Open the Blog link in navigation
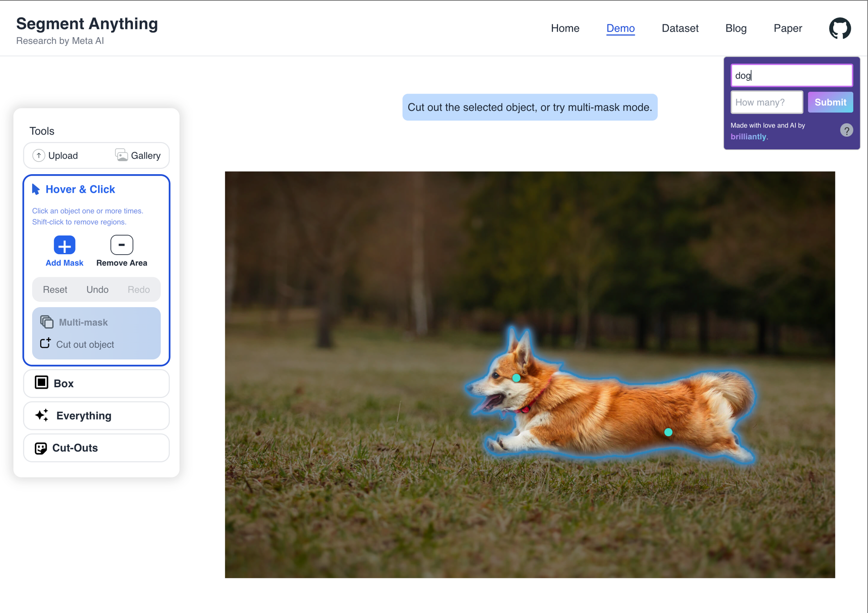The width and height of the screenshot is (868, 613). [736, 28]
